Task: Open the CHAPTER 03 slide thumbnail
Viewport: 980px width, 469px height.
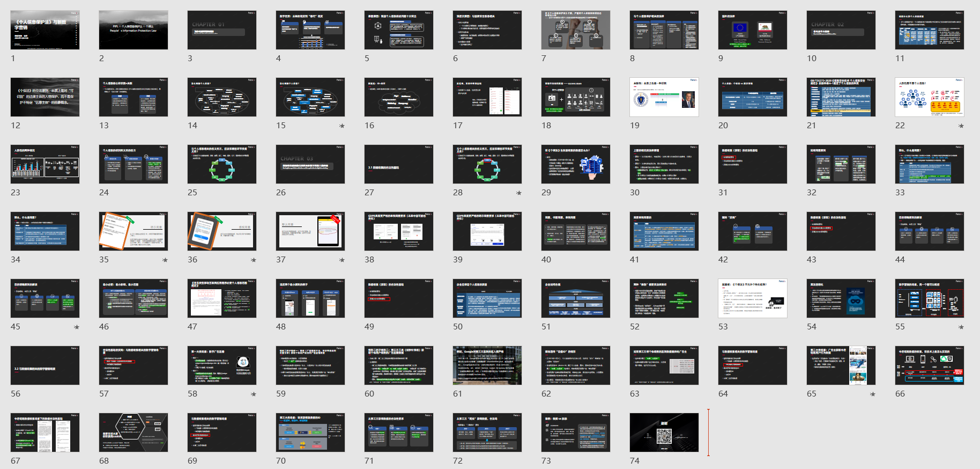Action: coord(310,164)
